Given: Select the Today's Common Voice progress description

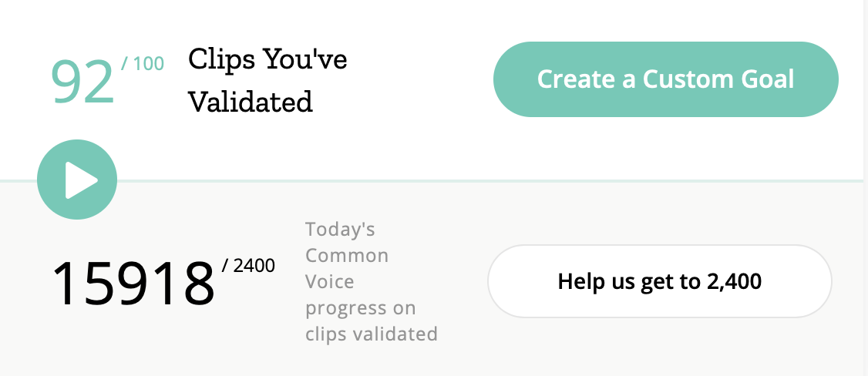Looking at the screenshot, I should pyautogui.click(x=372, y=281).
